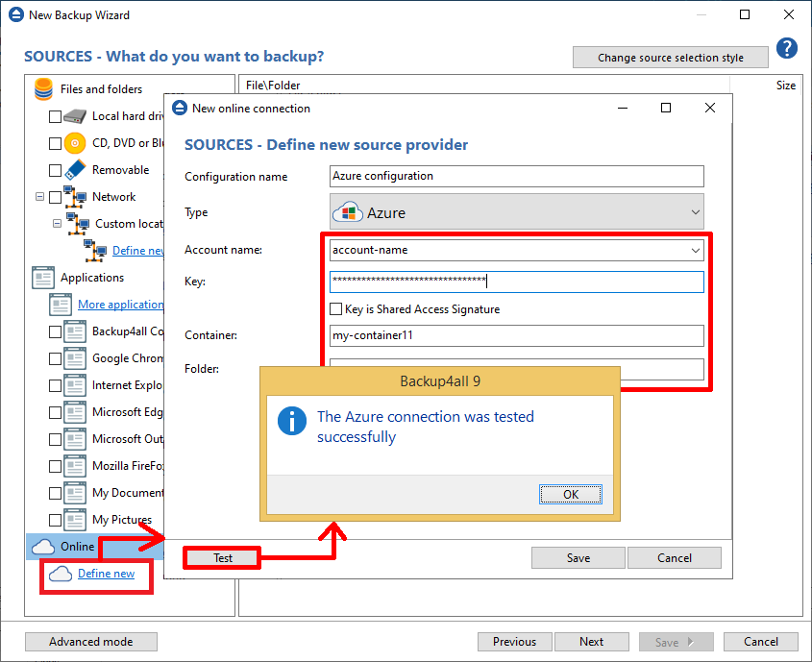Check the Network checkbox
This screenshot has width=812, height=662.
pyautogui.click(x=55, y=197)
